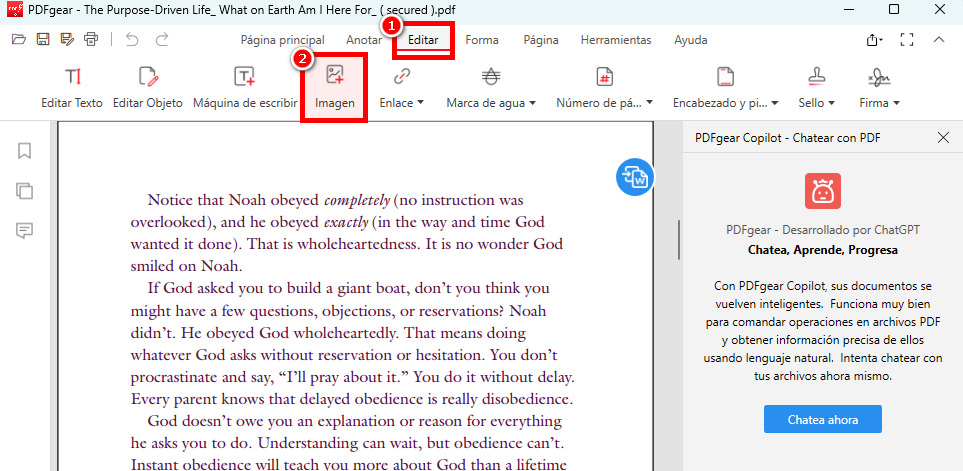
Task: Click the Chatea ahora button
Action: pyautogui.click(x=821, y=419)
